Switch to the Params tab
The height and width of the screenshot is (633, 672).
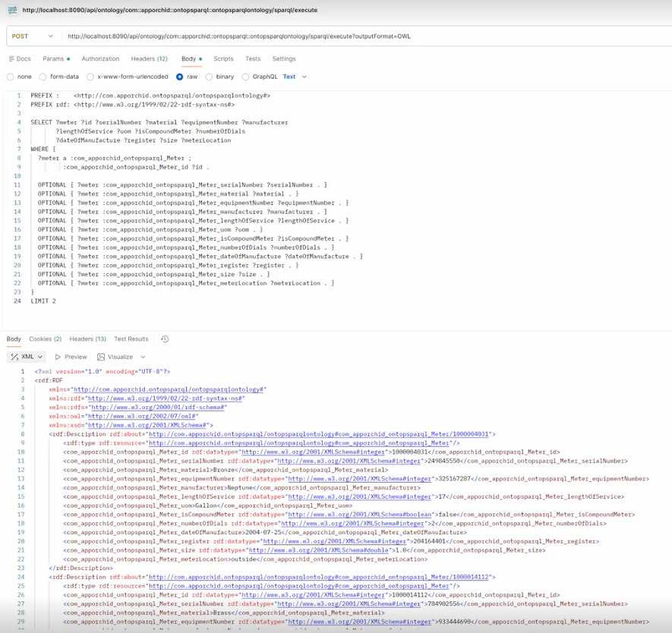pos(56,58)
